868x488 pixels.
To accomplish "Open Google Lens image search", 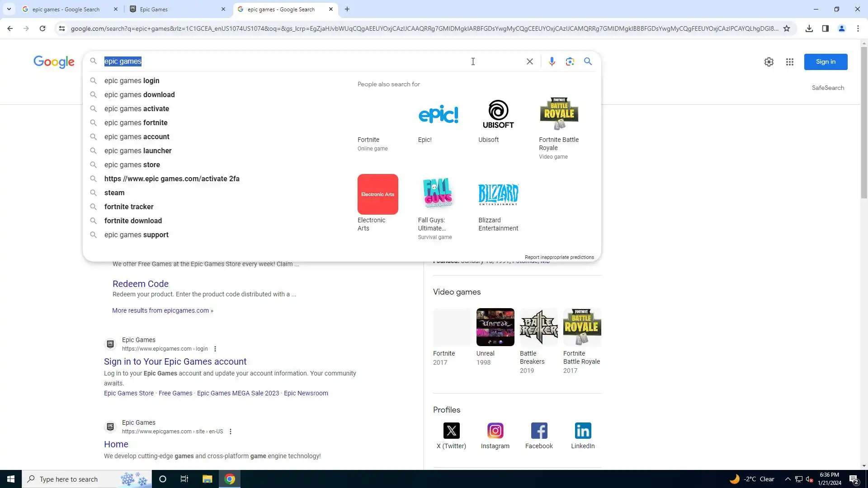I will click(x=570, y=61).
